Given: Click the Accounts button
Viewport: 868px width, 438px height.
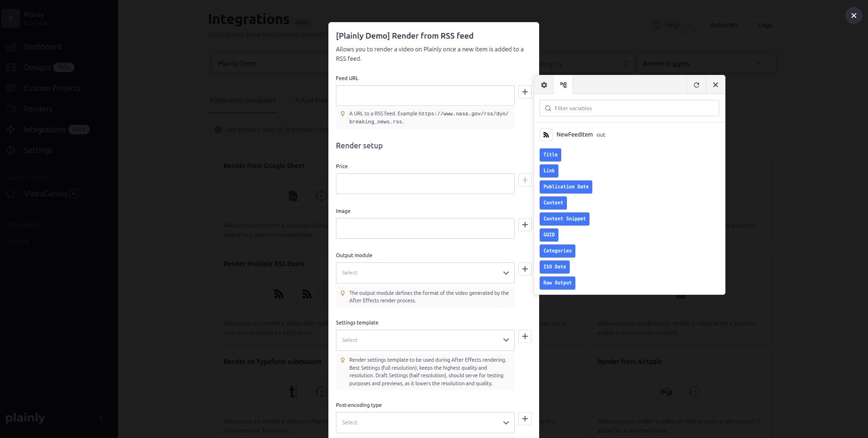Looking at the screenshot, I should point(724,25).
